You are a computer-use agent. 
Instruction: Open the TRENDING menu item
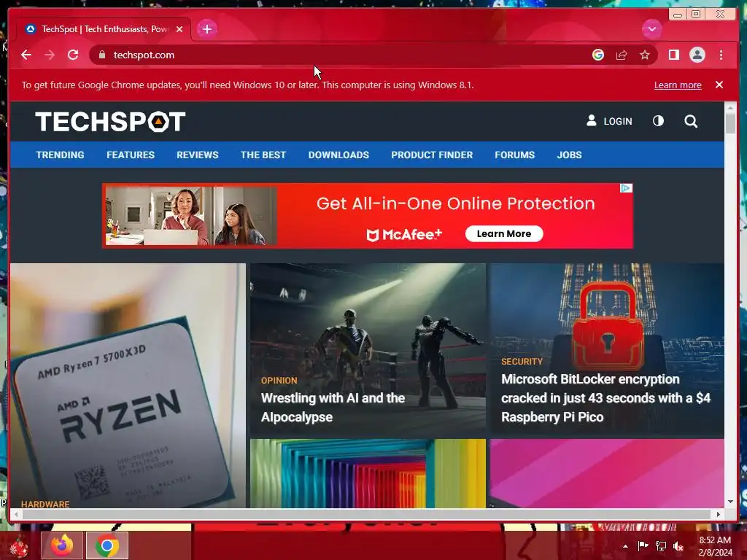pos(60,155)
